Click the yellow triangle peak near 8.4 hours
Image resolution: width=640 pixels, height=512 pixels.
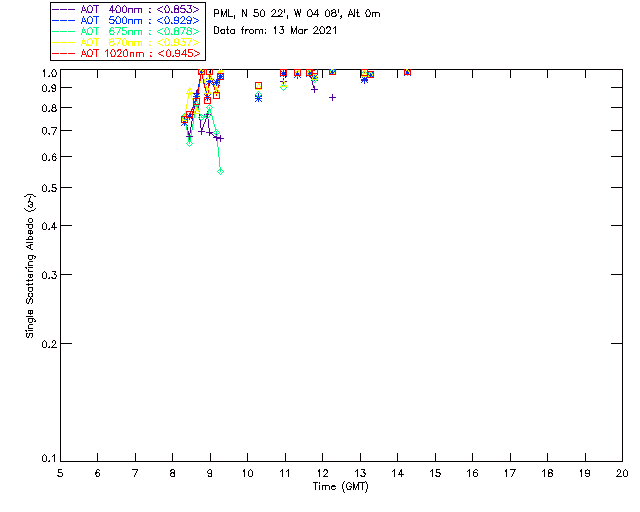(189, 91)
